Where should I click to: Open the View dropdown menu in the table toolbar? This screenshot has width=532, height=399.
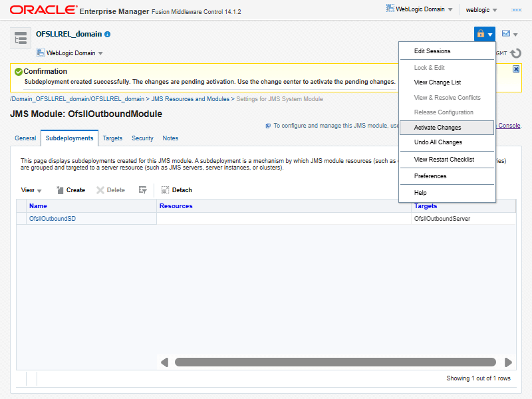point(31,190)
